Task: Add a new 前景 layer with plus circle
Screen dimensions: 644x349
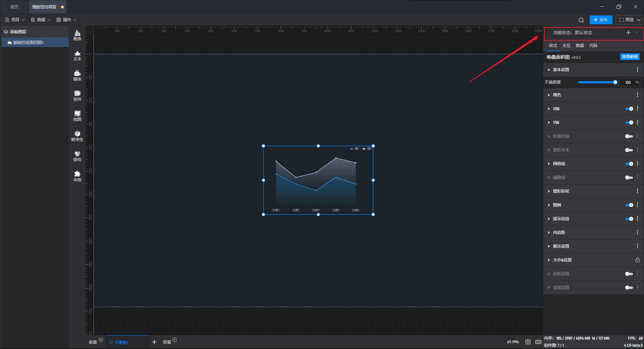Action: (101, 340)
